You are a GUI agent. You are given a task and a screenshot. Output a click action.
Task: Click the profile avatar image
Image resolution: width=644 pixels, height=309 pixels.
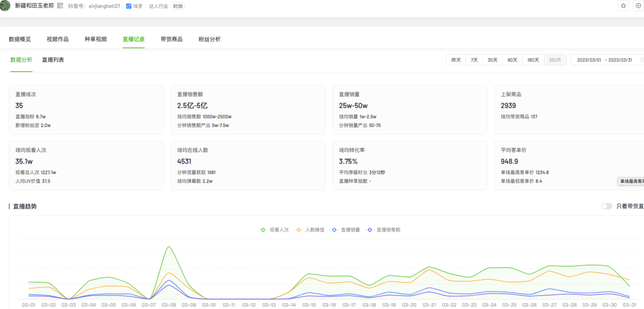[x=6, y=5]
